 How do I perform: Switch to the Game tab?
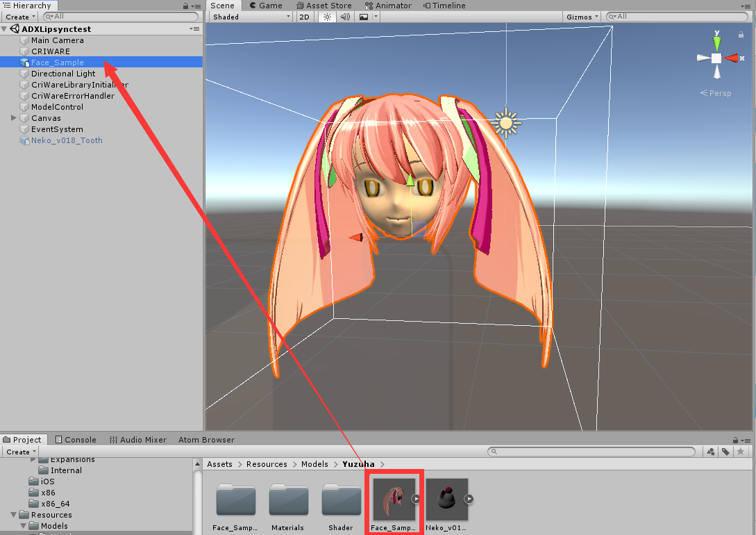coord(266,6)
